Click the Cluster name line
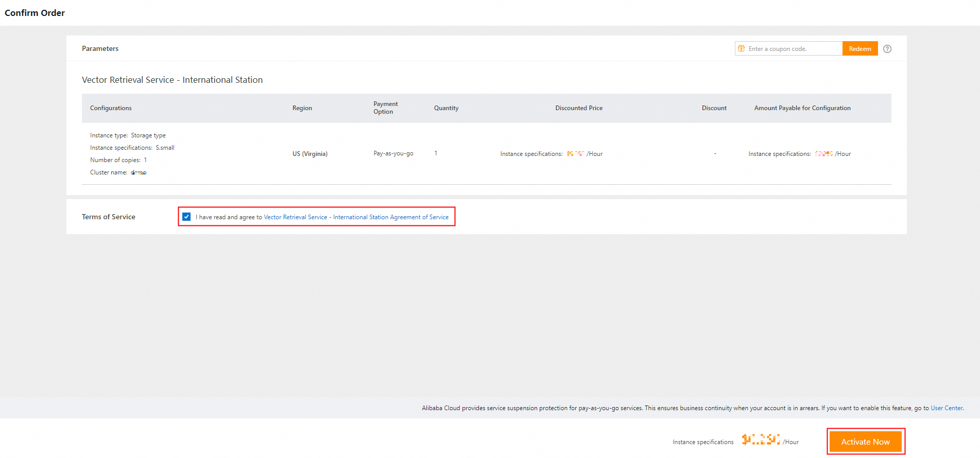Viewport: 980px width, 458px height. point(118,172)
